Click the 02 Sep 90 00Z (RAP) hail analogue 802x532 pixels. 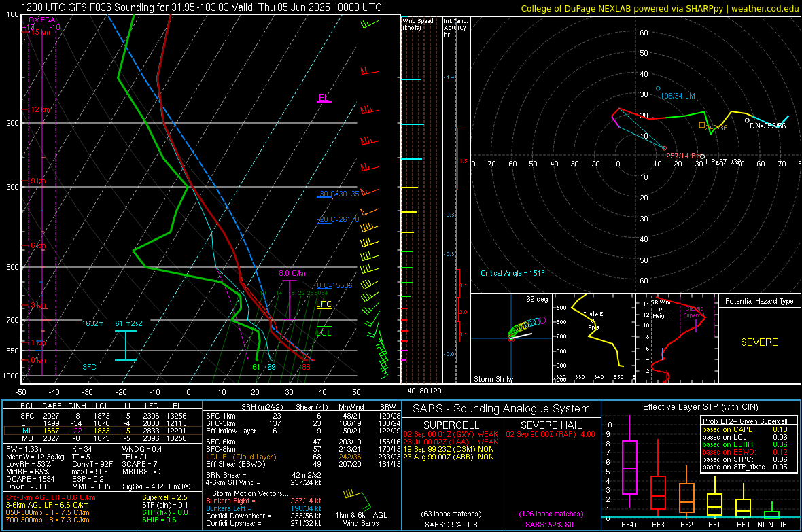(551, 434)
